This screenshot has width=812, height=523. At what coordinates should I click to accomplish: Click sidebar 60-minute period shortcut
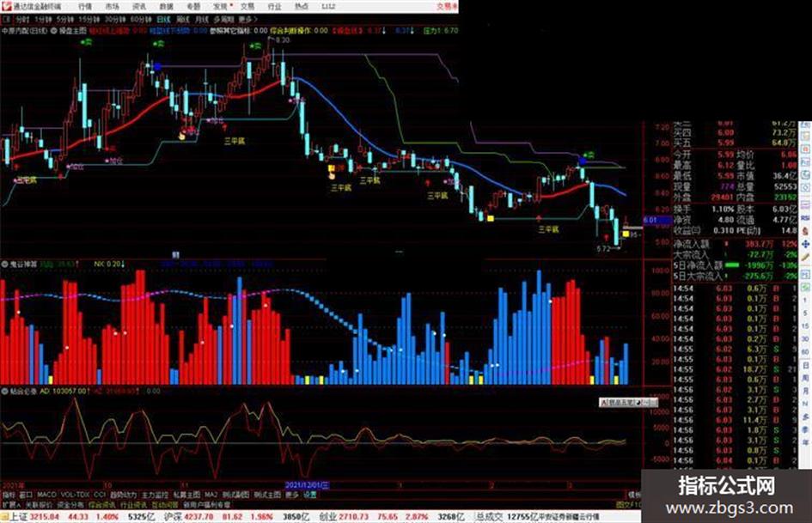pos(805,352)
